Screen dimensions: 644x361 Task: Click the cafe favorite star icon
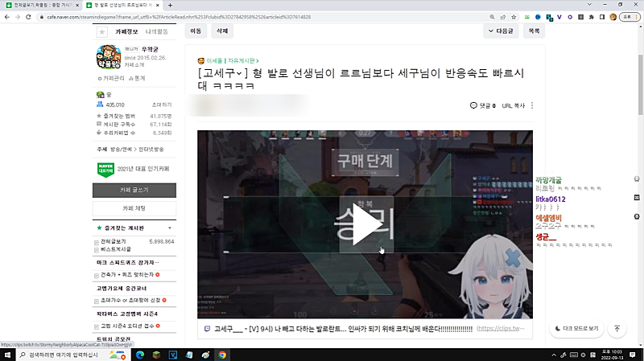(101, 32)
